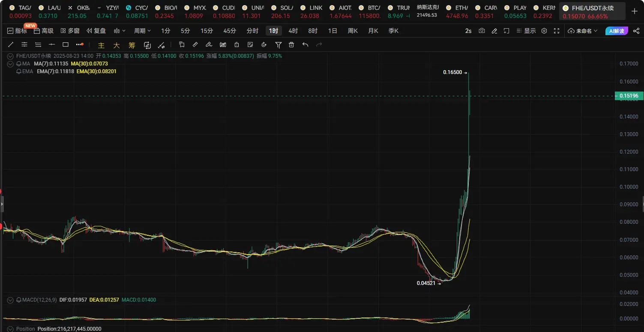Select the horizontal ray line tool
644x332 pixels.
point(52,44)
